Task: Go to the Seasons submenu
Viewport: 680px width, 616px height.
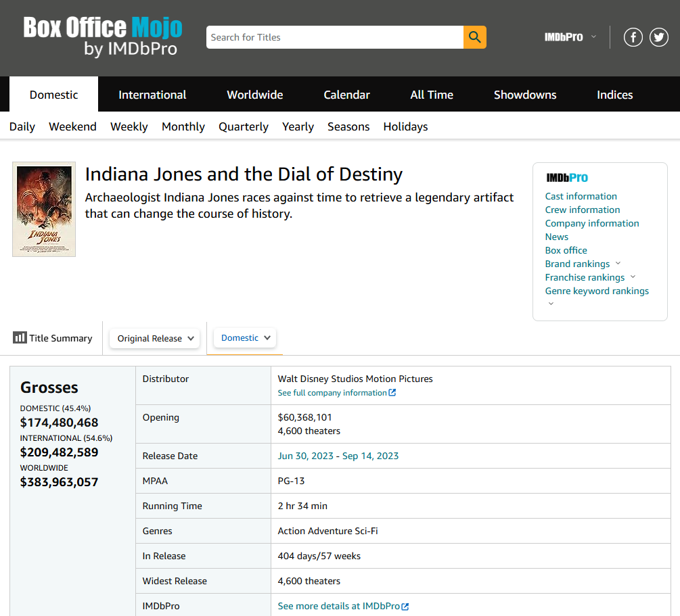Action: pyautogui.click(x=348, y=126)
